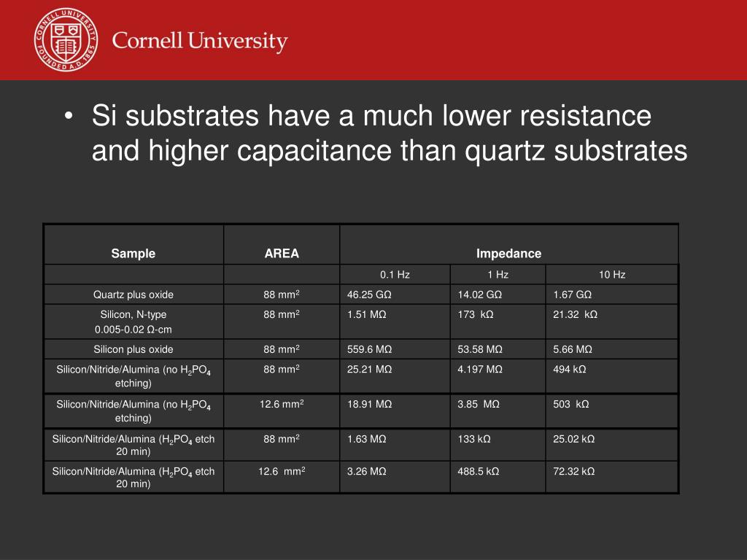
Task: Click the 88 mm² area in Silicon N-type row
Action: [x=282, y=314]
